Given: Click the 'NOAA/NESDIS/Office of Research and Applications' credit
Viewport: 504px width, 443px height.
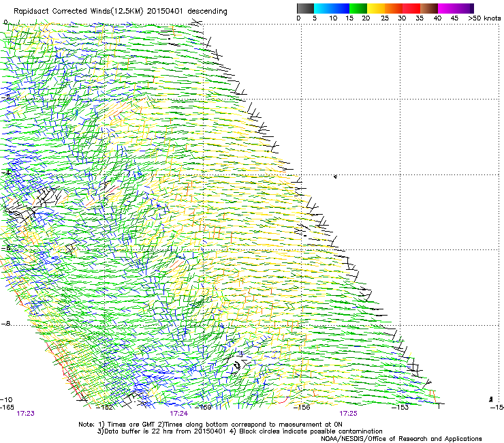Looking at the screenshot, I should pyautogui.click(x=401, y=439).
